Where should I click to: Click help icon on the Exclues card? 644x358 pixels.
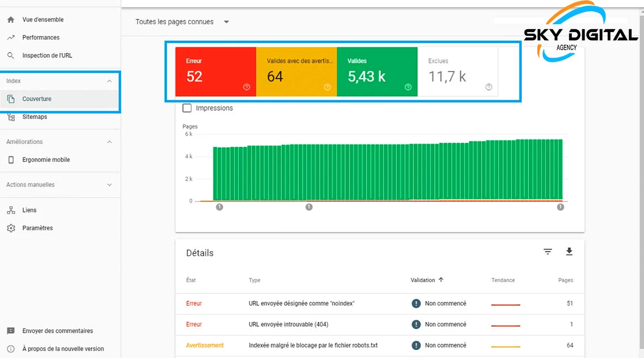[489, 87]
